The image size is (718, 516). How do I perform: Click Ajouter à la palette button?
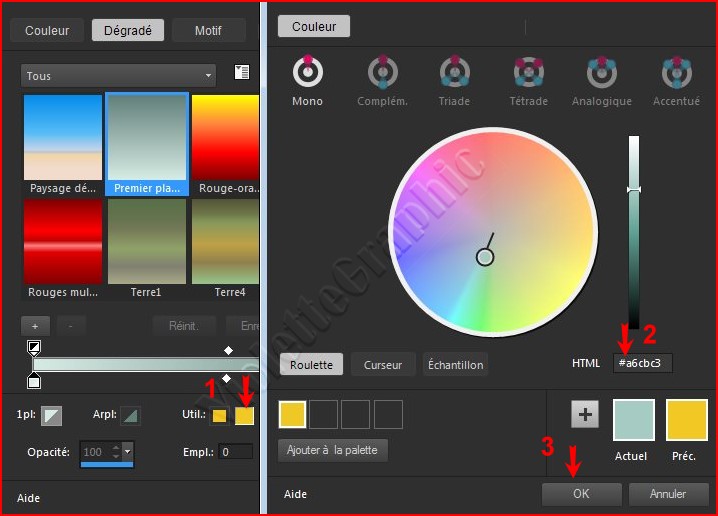(x=332, y=450)
